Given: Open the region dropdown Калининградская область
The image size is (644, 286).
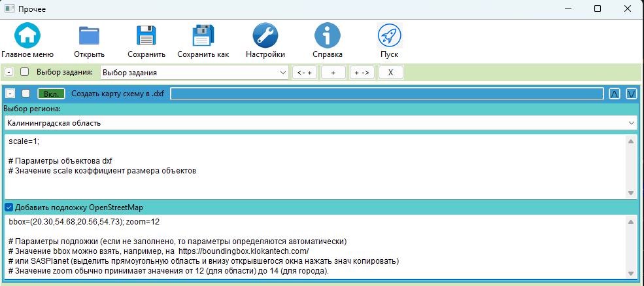Looking at the screenshot, I should [321, 123].
